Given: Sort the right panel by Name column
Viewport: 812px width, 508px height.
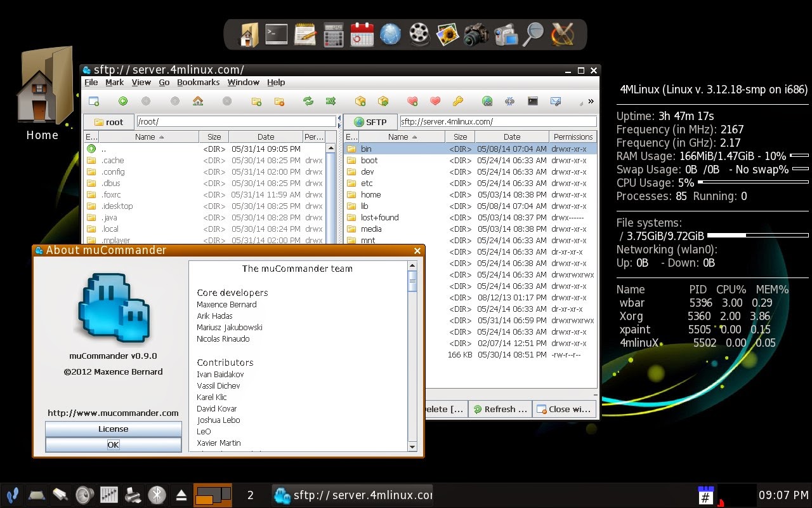Looking at the screenshot, I should coord(398,137).
